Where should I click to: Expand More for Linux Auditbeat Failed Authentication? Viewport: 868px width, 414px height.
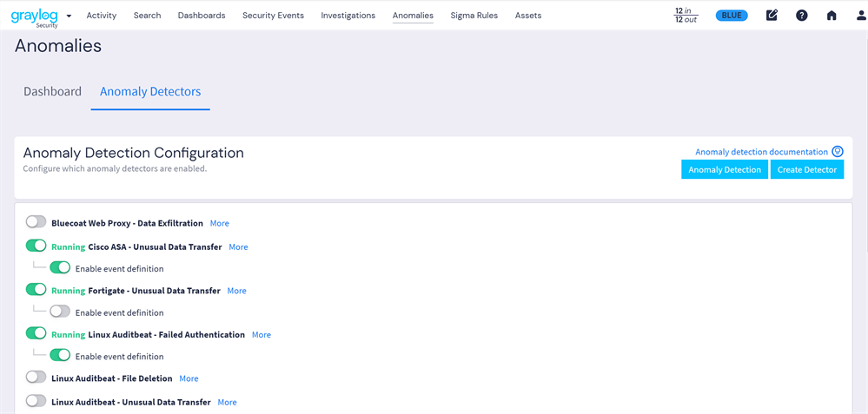[x=261, y=335]
